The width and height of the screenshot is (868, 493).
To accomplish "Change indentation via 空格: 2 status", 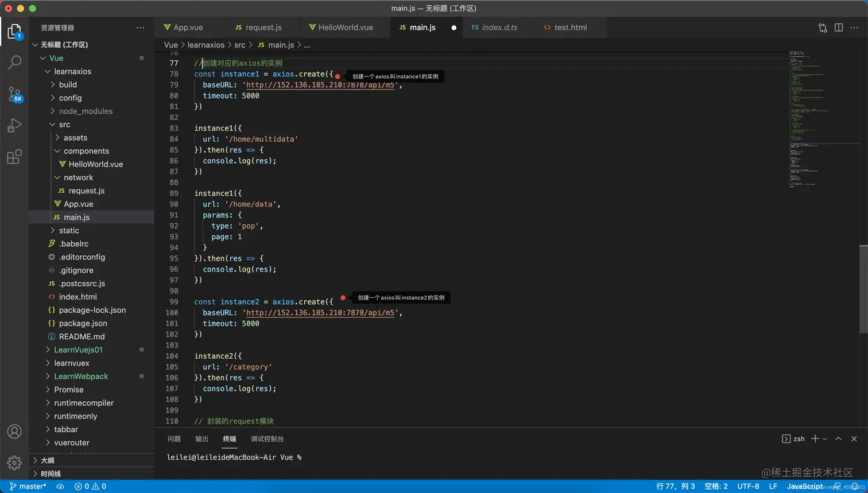I will pos(716,486).
